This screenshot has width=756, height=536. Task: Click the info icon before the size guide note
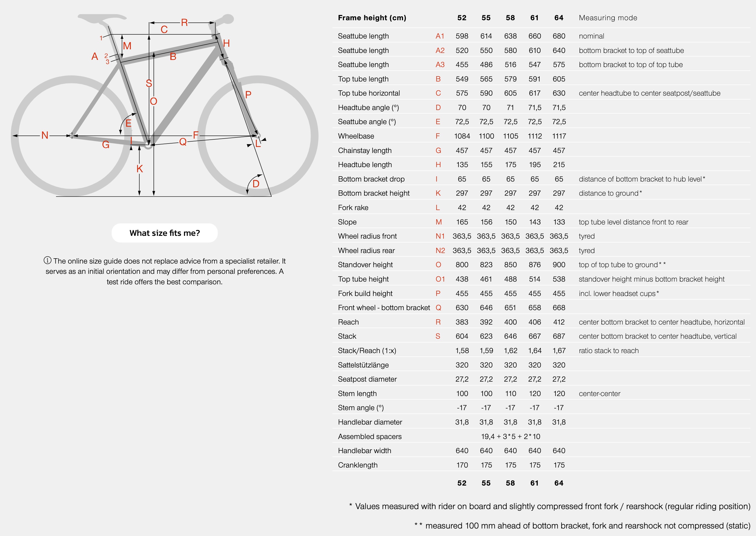click(47, 261)
